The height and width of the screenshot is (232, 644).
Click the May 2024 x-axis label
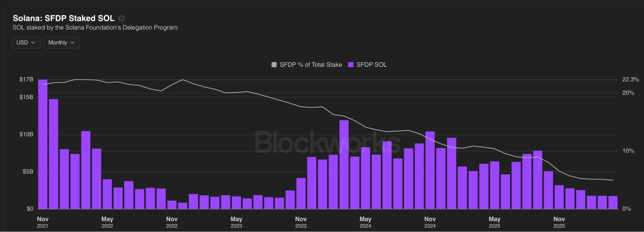point(366,222)
